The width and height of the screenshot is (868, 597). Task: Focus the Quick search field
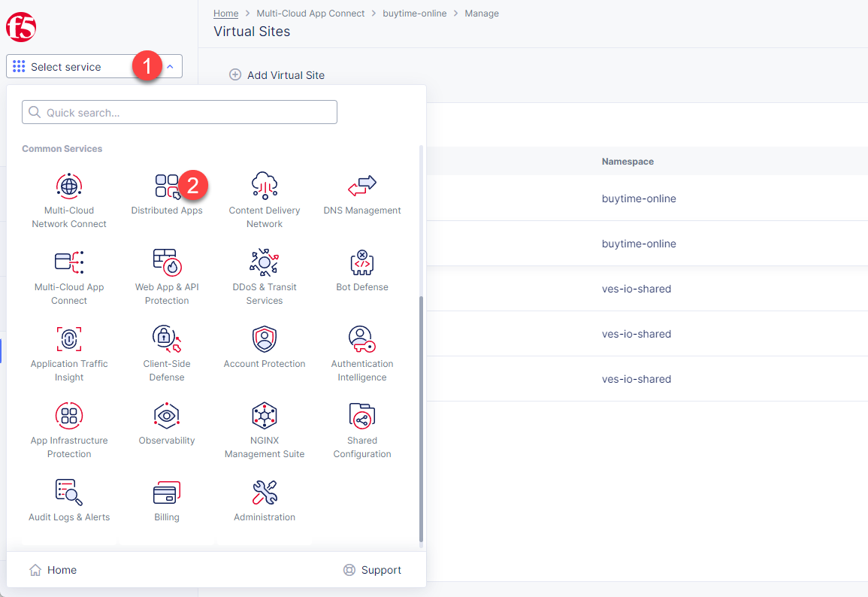tap(180, 113)
